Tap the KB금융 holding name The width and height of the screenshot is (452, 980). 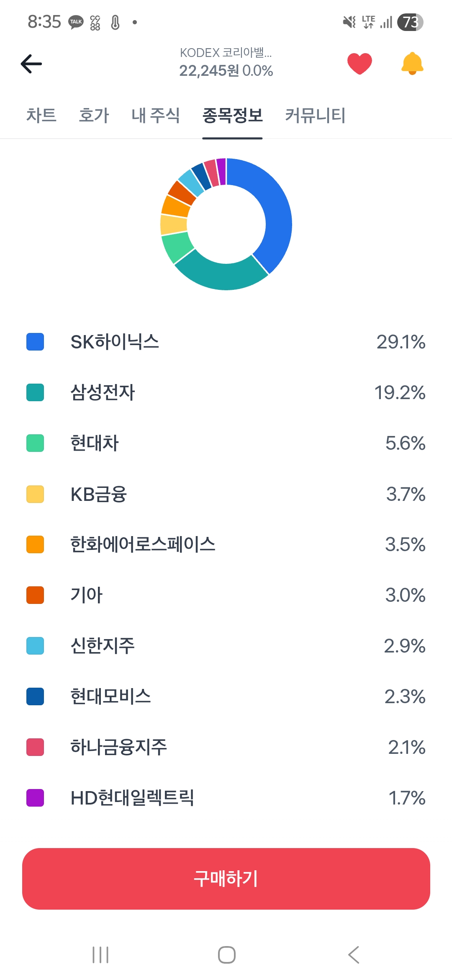(99, 494)
